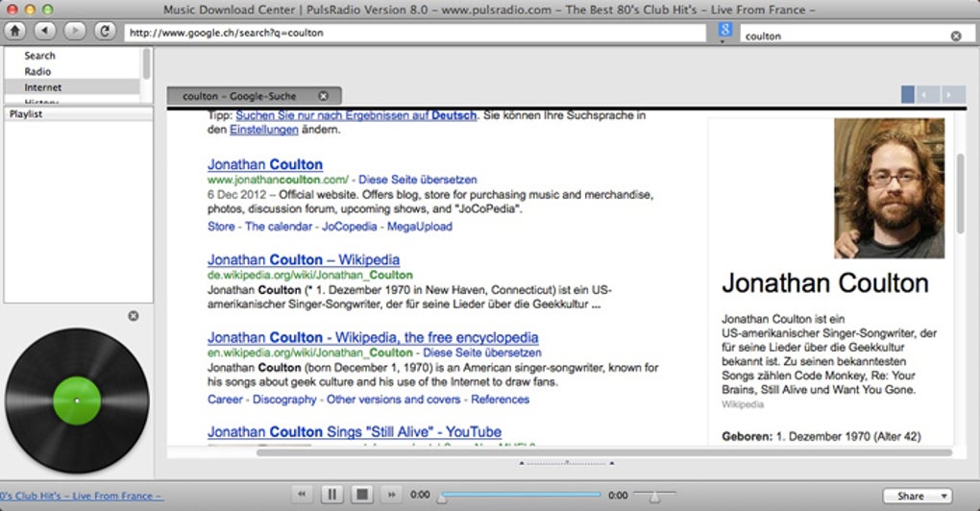980x511 pixels.
Task: Show the previous tab arrow
Action: coord(928,94)
